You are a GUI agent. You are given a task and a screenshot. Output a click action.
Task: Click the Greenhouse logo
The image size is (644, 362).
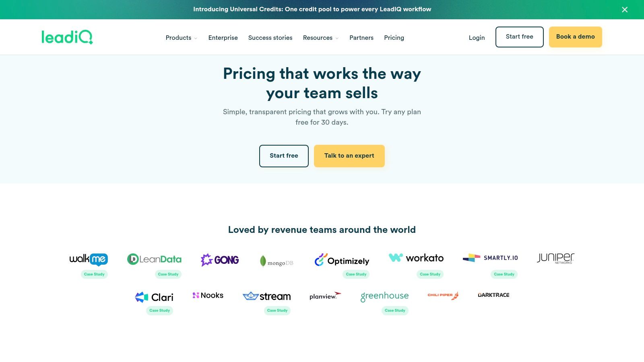tap(385, 296)
